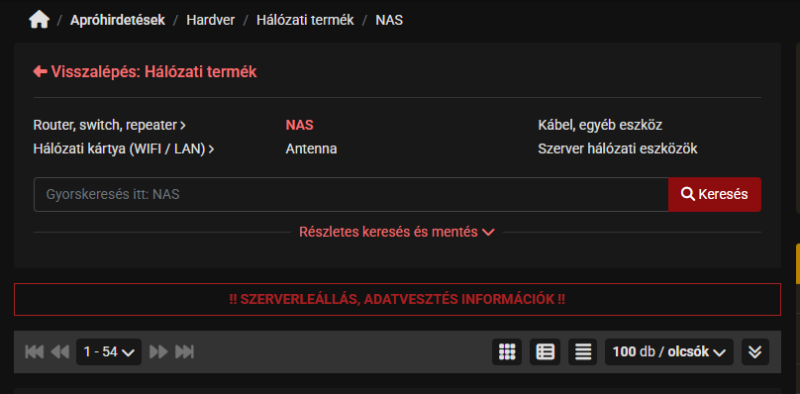Image resolution: width=800 pixels, height=394 pixels.
Task: Click the Keresés search button
Action: coord(715,194)
